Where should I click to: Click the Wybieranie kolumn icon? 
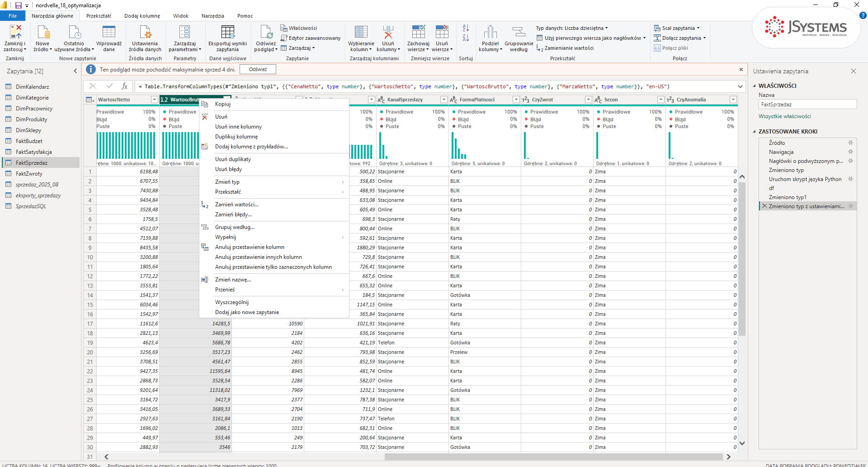361,32
